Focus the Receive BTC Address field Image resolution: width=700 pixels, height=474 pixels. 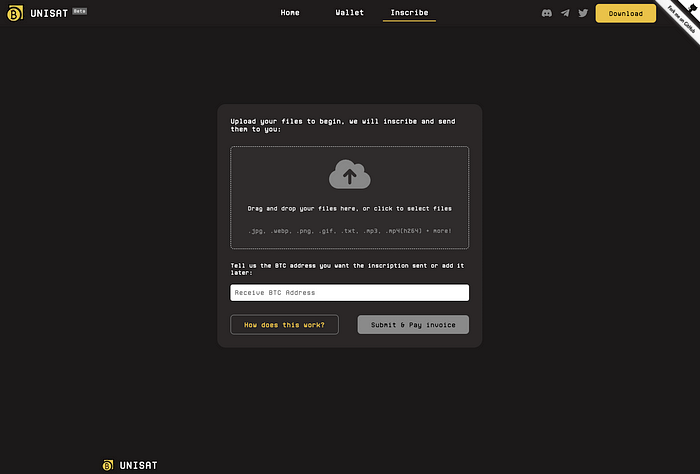click(349, 293)
